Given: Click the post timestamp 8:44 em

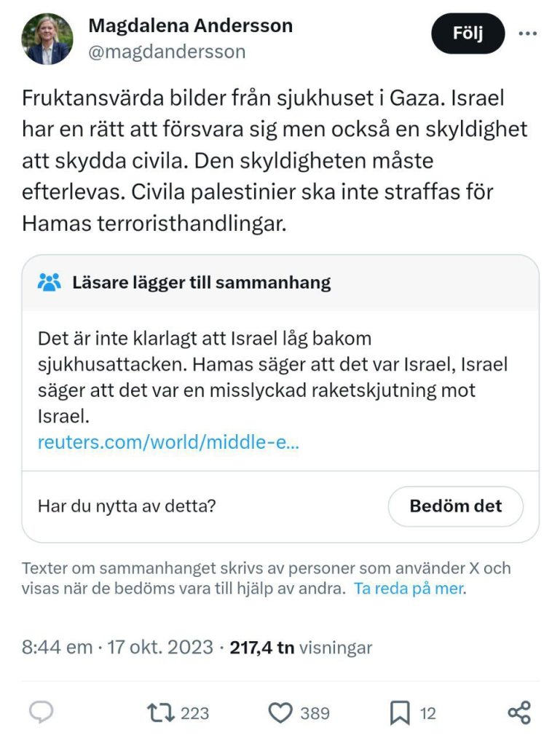Looking at the screenshot, I should click(x=57, y=647).
